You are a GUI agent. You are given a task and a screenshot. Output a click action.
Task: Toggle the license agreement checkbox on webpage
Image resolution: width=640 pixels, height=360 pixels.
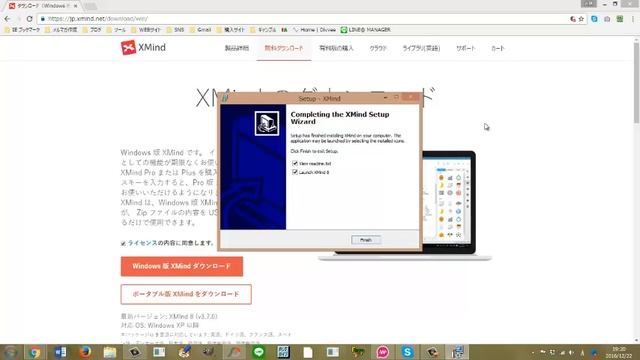tap(123, 243)
